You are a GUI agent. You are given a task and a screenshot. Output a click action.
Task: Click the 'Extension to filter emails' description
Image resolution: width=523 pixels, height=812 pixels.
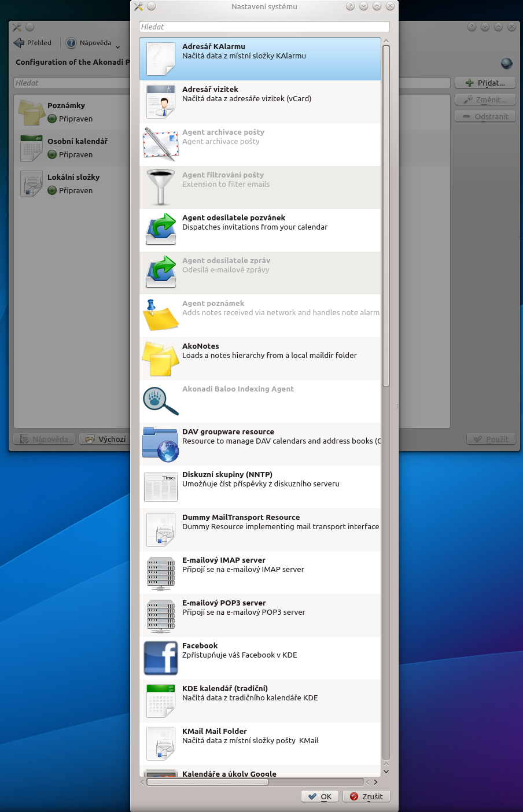pos(226,184)
